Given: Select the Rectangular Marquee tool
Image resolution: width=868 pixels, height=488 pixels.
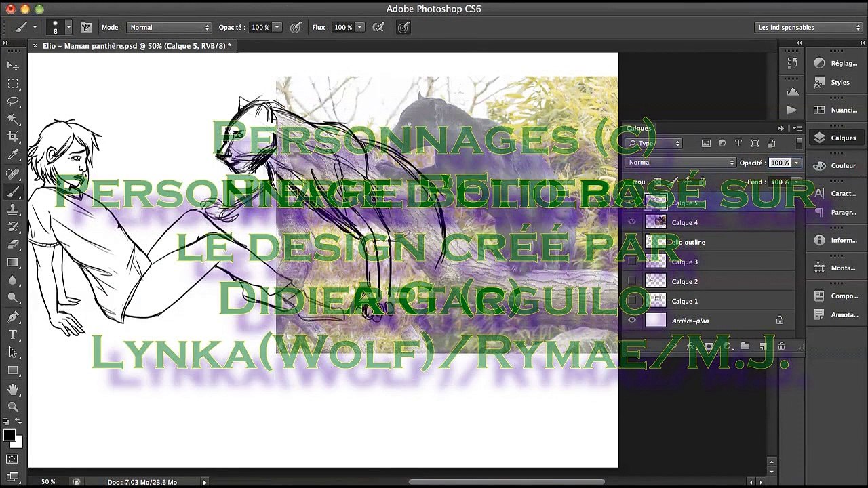Looking at the screenshot, I should [13, 83].
